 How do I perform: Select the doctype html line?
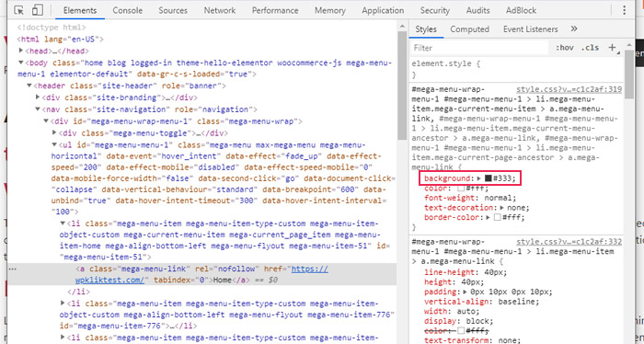coord(52,28)
